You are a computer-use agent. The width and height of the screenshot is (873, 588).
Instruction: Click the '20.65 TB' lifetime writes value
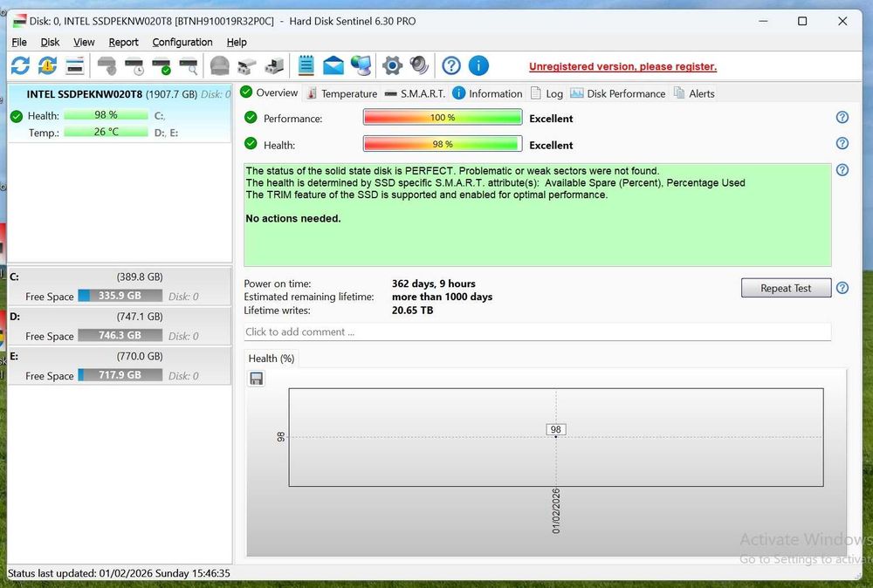click(412, 311)
